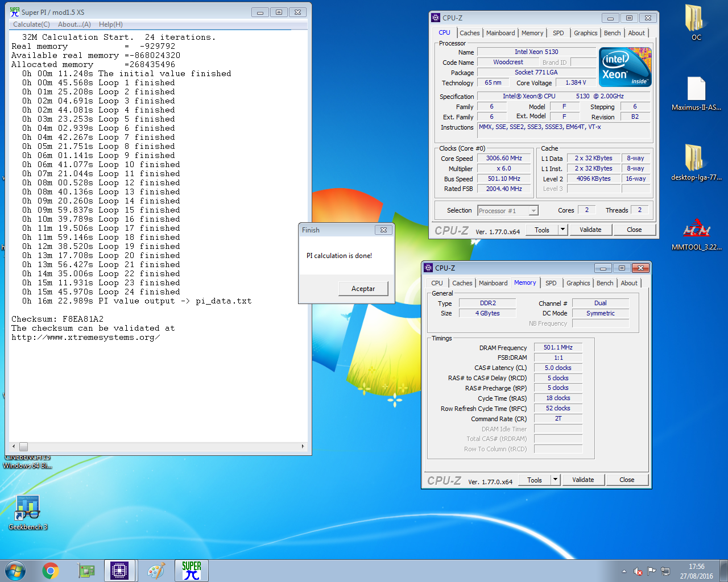The width and height of the screenshot is (728, 582).
Task: Switch to Graphics tab in lower CPU-Z
Action: 578,283
